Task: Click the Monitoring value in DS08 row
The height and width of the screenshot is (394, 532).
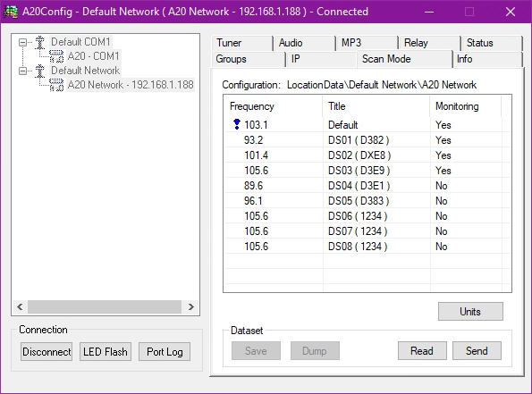Action: point(442,247)
